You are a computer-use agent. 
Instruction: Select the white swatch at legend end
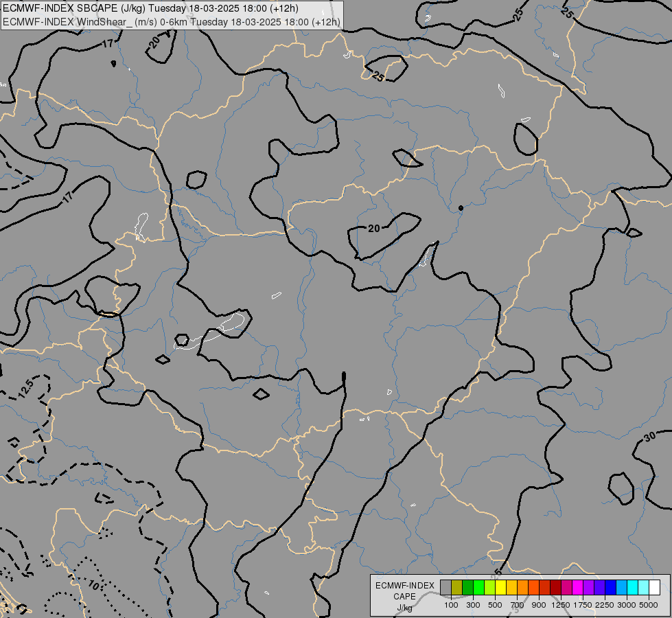pos(654,587)
